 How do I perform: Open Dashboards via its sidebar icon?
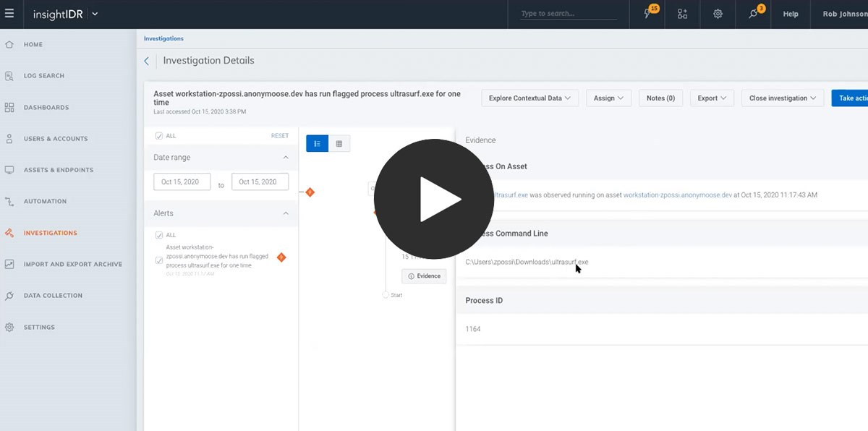9,107
